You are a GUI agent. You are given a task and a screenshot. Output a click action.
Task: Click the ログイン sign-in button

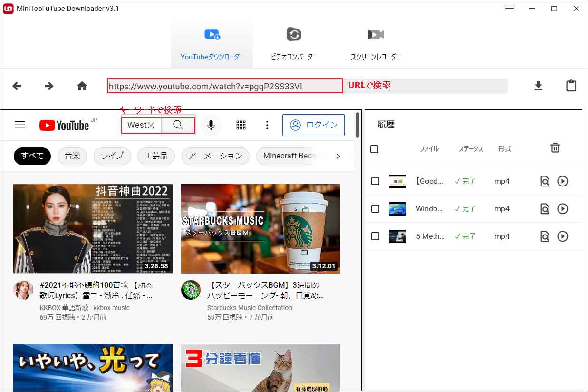point(313,125)
